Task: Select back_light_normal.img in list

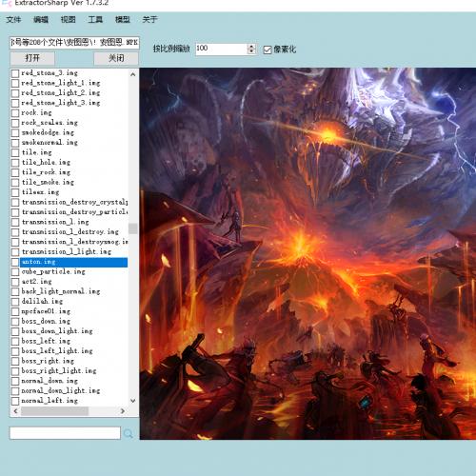Action: 61,291
